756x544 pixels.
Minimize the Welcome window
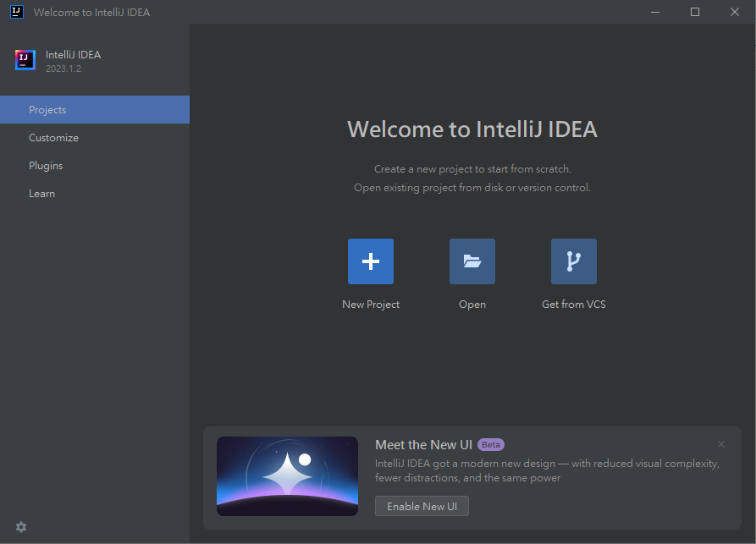(655, 12)
